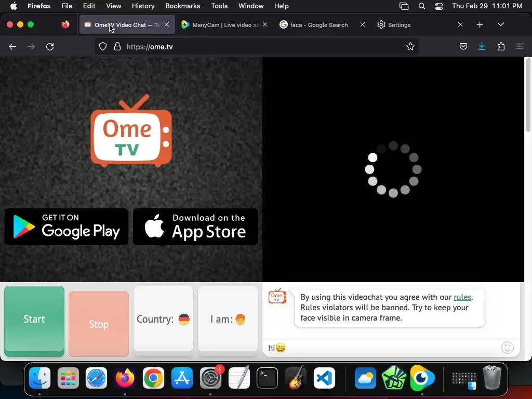Open the Tools menu
Viewport: 532px width, 399px height.
pos(219,6)
